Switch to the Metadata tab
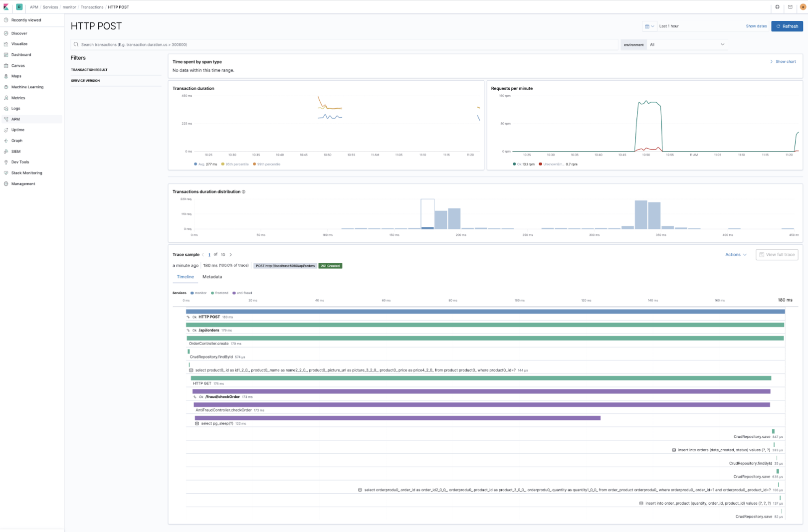The height and width of the screenshot is (532, 808). coord(212,277)
